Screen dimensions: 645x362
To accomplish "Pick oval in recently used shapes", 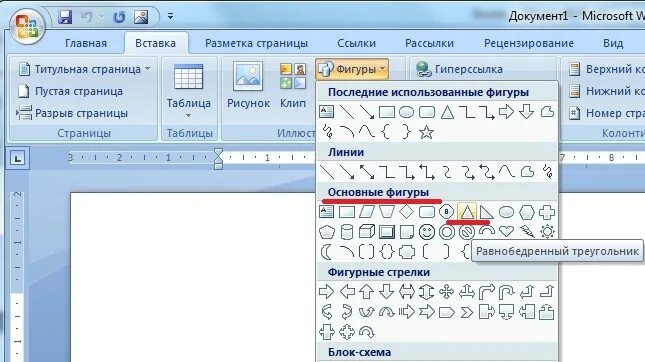I will 406,112.
